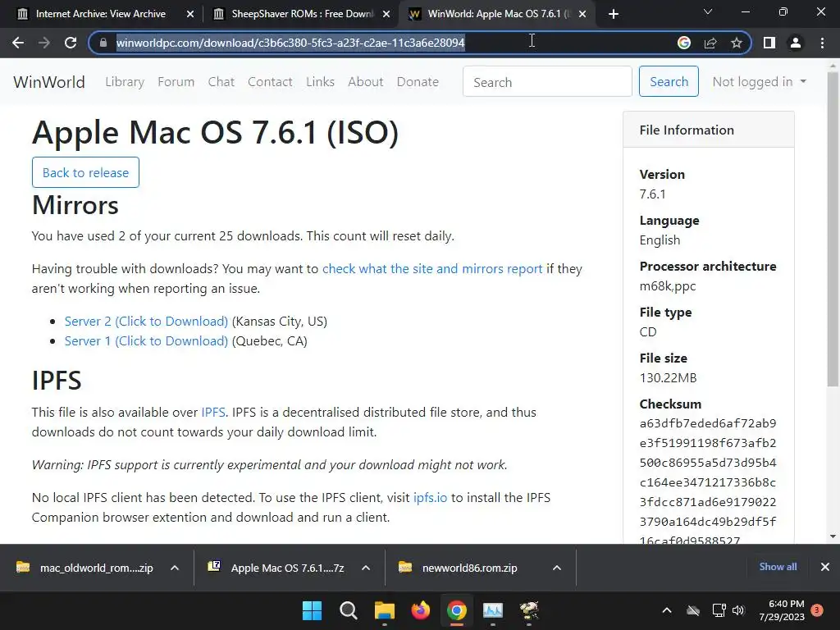The height and width of the screenshot is (630, 840).
Task: Click the address bar URL
Action: 290,43
